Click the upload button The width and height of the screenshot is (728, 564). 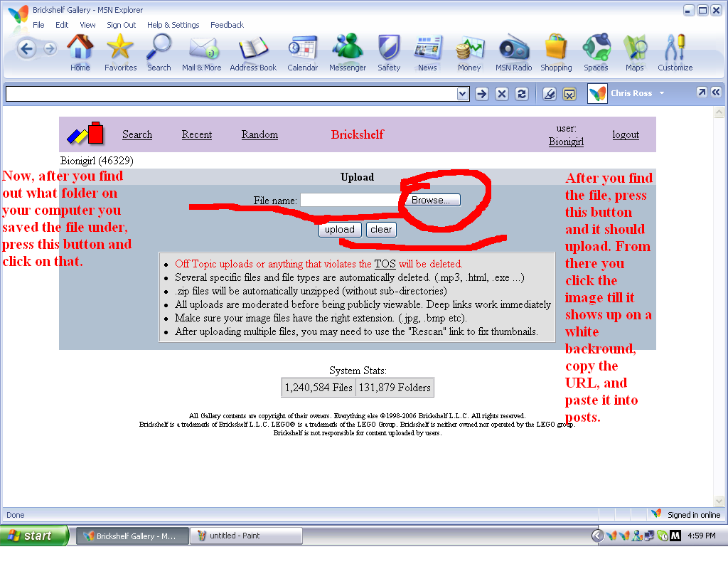(x=340, y=230)
